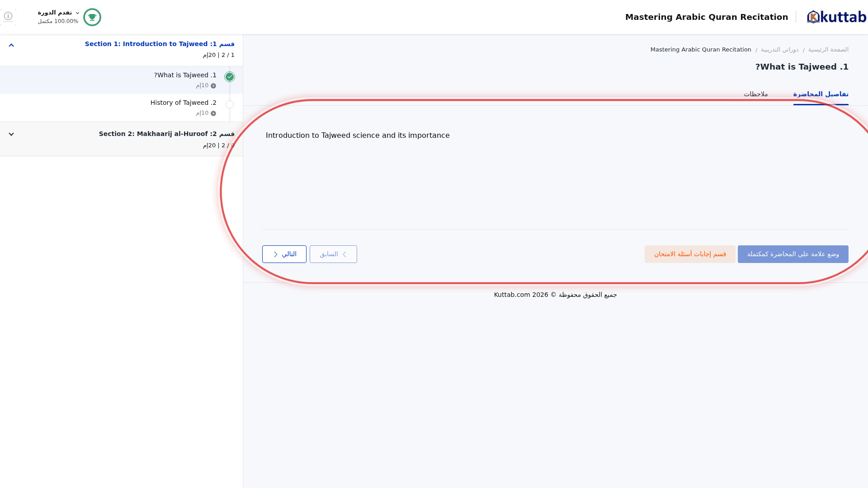Click the 100.00% complete progress text
868x488 pixels.
coord(58,21)
